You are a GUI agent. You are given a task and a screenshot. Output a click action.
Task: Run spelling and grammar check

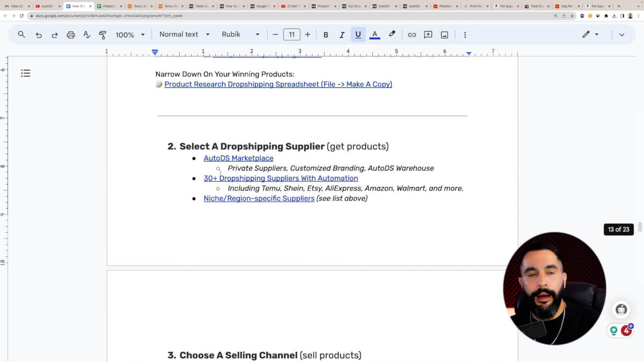coord(87,34)
